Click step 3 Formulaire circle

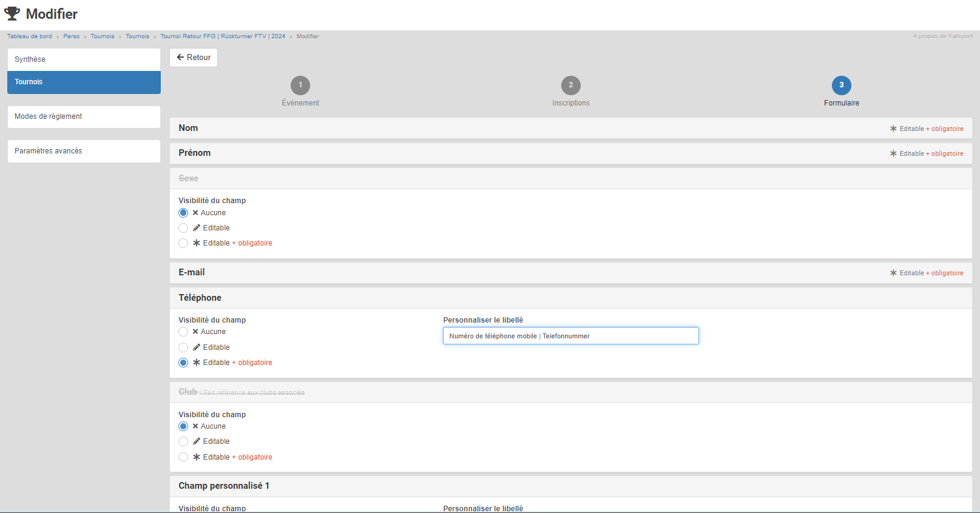[841, 85]
